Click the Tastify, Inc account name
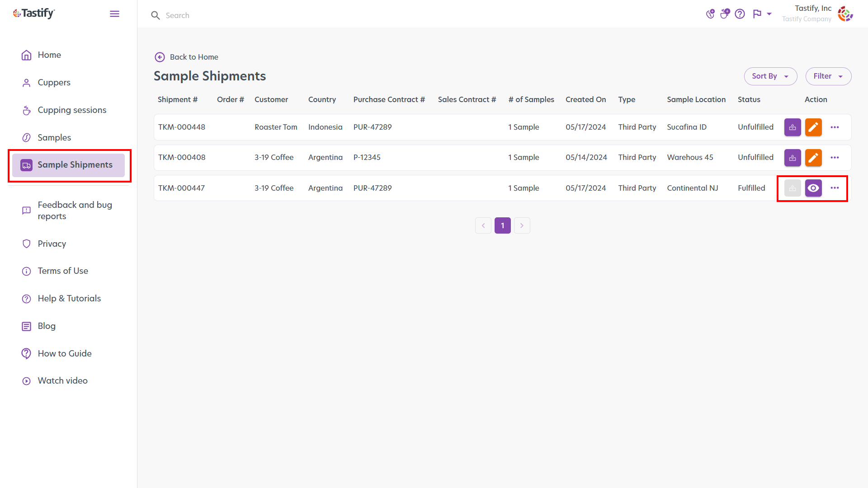This screenshot has width=868, height=488. pyautogui.click(x=813, y=8)
